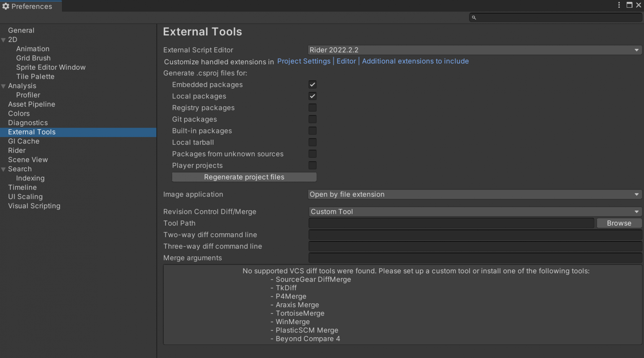Click Regenerate project files button
Viewport: 644px width, 358px height.
(x=244, y=177)
